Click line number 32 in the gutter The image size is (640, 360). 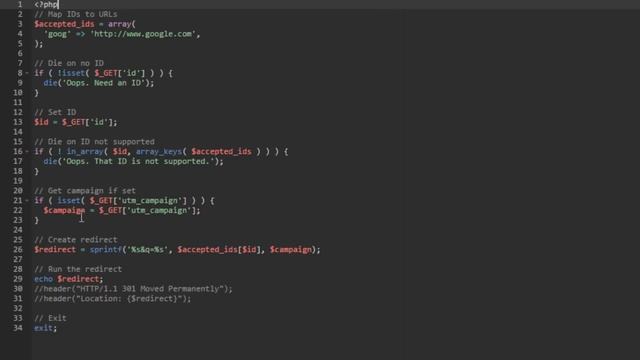tap(18, 308)
